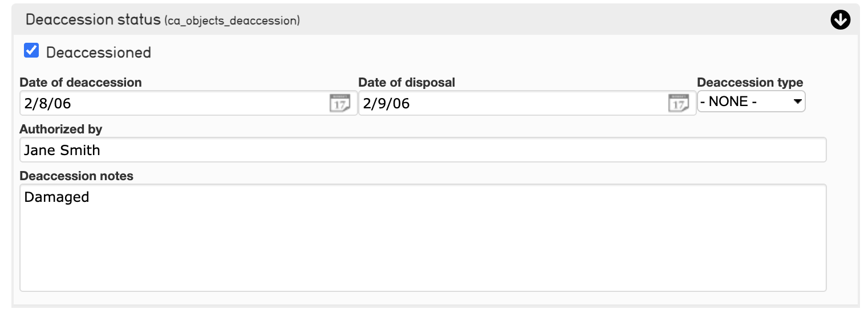Open calendar picker for Date of disposal
This screenshot has height=317, width=868.
pos(679,103)
